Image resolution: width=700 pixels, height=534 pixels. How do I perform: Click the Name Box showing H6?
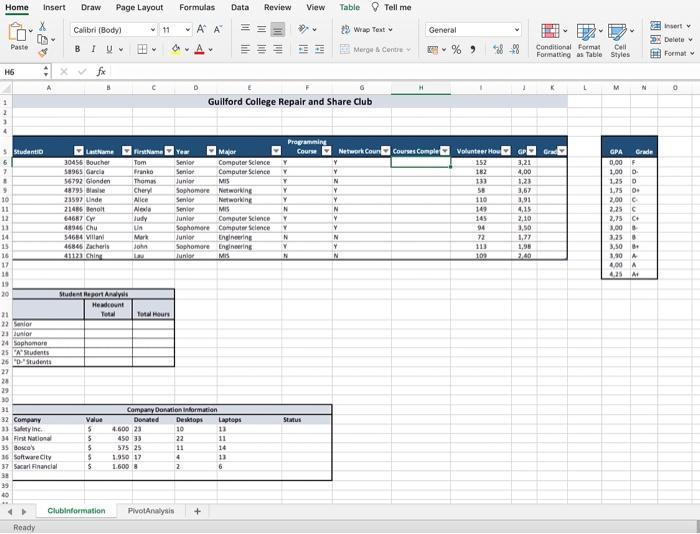pyautogui.click(x=23, y=72)
